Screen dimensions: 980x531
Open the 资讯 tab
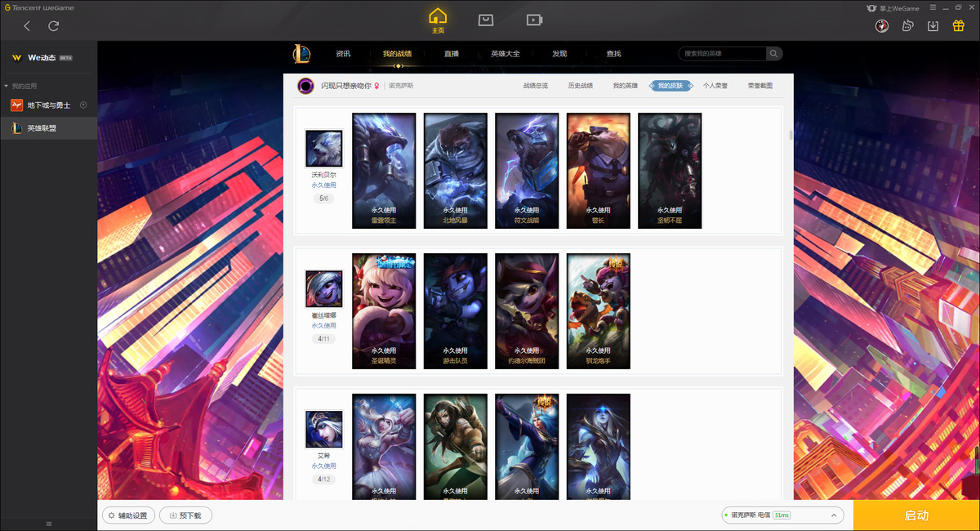pyautogui.click(x=343, y=54)
